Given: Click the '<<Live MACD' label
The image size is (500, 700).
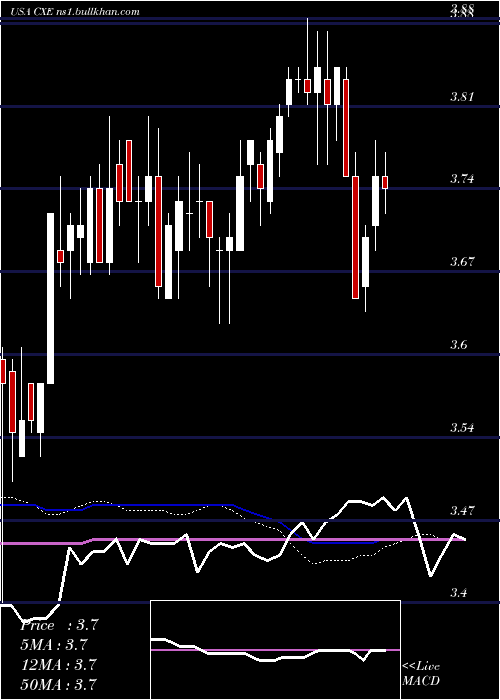Looking at the screenshot, I should click(x=421, y=674).
